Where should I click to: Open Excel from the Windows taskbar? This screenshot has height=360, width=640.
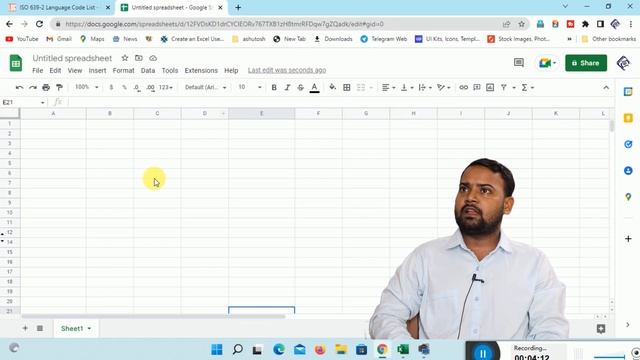(x=403, y=349)
